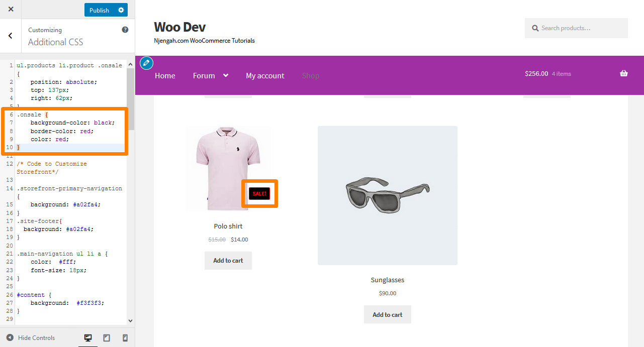Image resolution: width=644 pixels, height=347 pixels.
Task: Click the Woo Dev site title
Action: pyautogui.click(x=179, y=27)
